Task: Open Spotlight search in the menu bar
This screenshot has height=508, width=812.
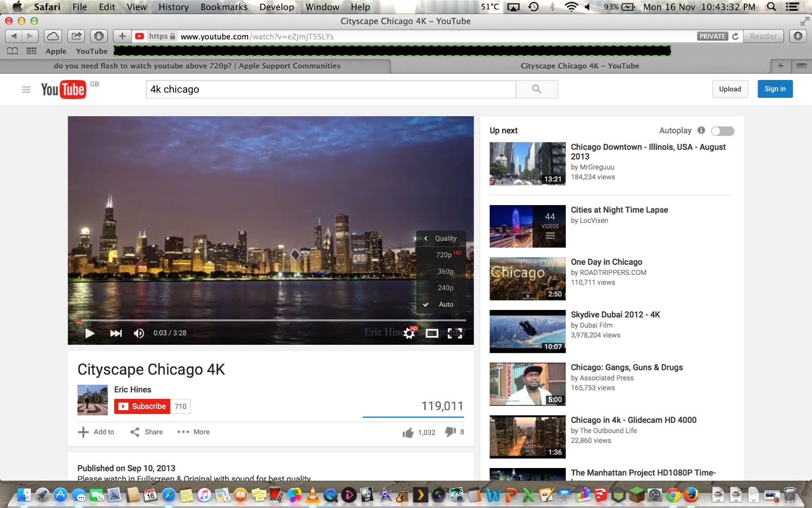Action: coord(771,7)
